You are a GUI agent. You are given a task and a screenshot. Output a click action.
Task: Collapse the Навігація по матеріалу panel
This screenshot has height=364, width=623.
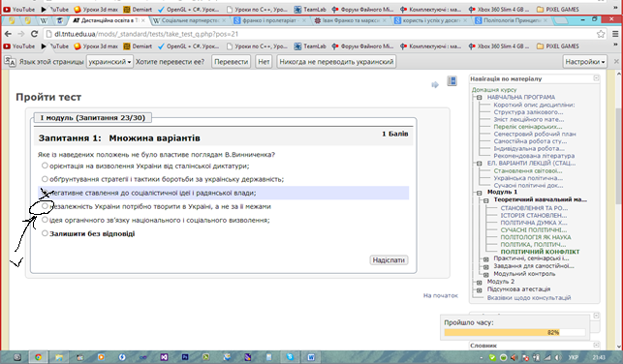pos(596,78)
